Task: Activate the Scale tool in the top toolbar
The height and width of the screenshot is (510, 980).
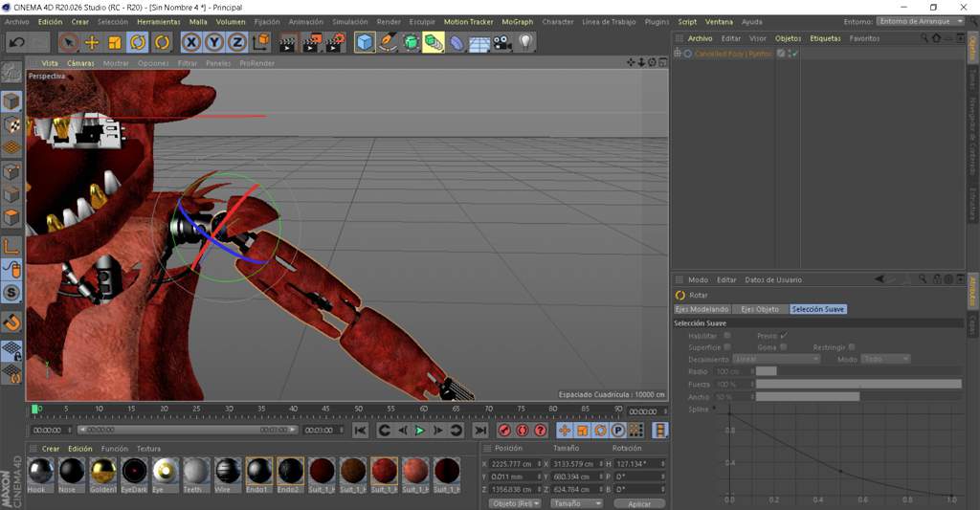Action: click(115, 42)
